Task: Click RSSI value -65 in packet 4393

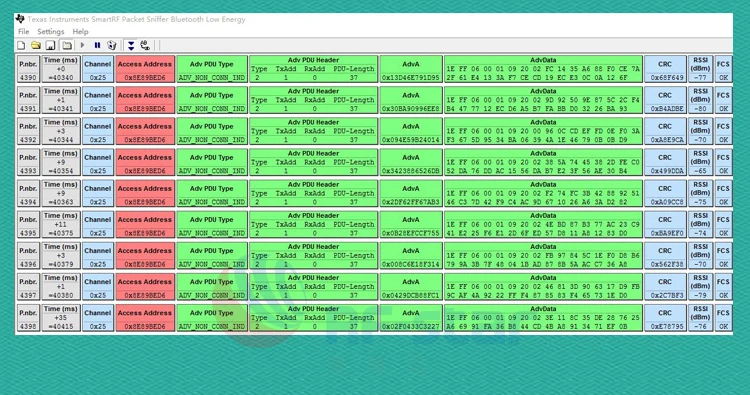Action: coord(700,171)
